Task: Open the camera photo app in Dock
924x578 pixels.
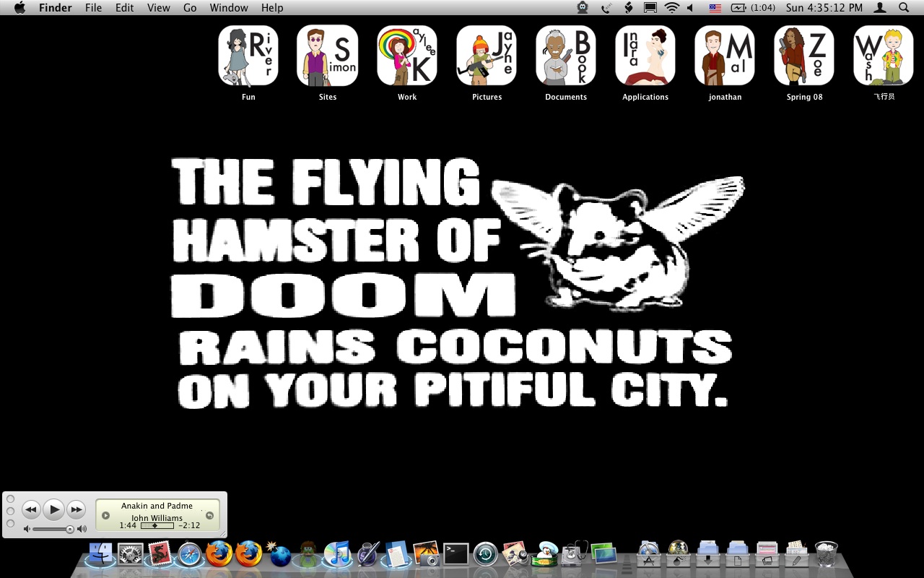Action: point(427,555)
